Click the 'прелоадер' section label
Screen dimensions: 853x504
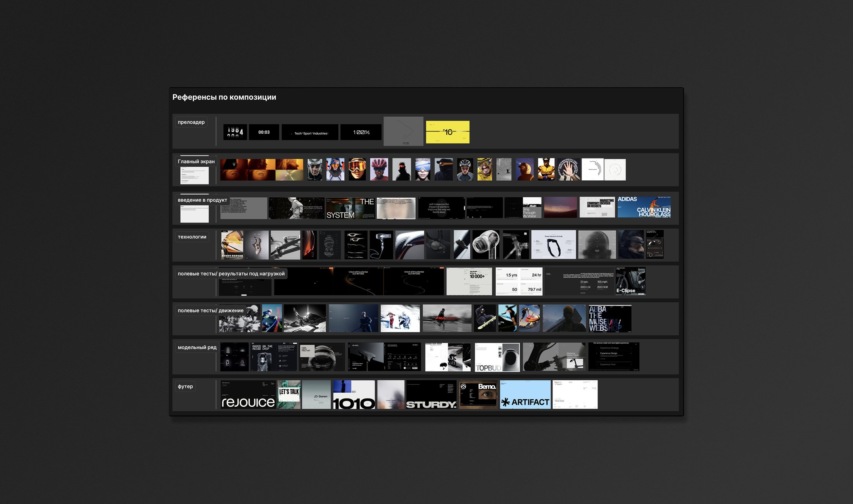[x=191, y=122]
